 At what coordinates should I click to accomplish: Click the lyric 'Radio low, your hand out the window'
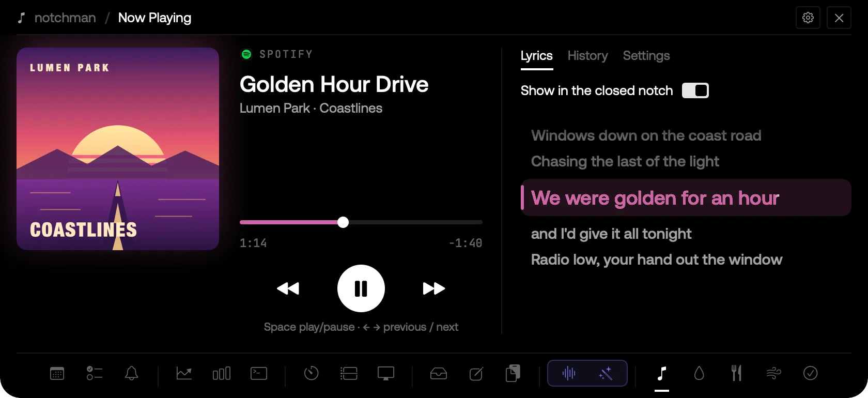pyautogui.click(x=657, y=259)
